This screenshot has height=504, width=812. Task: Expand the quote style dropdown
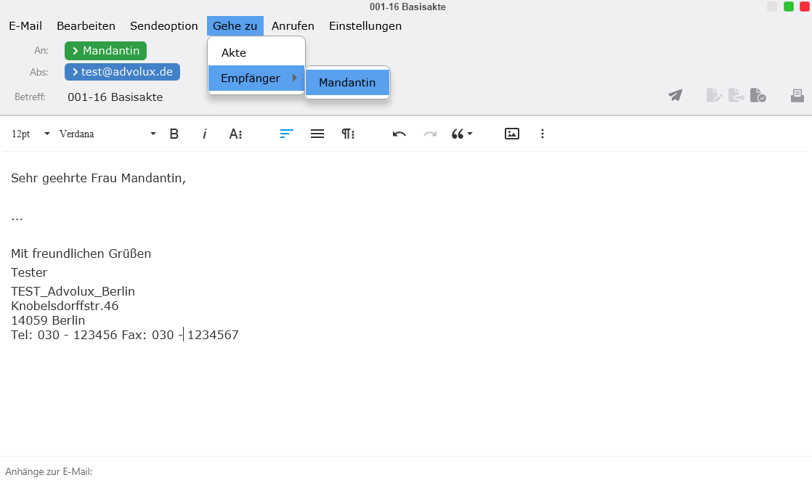(462, 134)
